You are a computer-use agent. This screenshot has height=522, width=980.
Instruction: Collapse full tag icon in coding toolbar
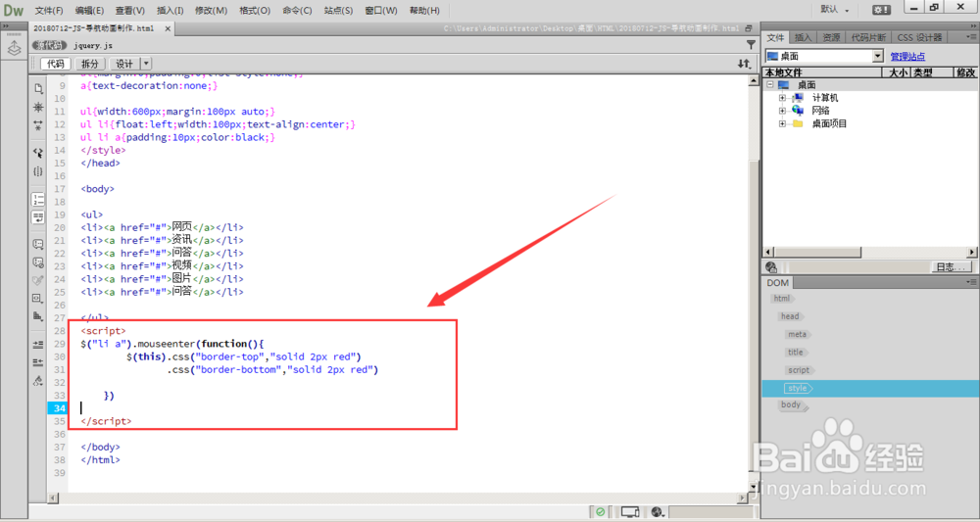coord(38,108)
